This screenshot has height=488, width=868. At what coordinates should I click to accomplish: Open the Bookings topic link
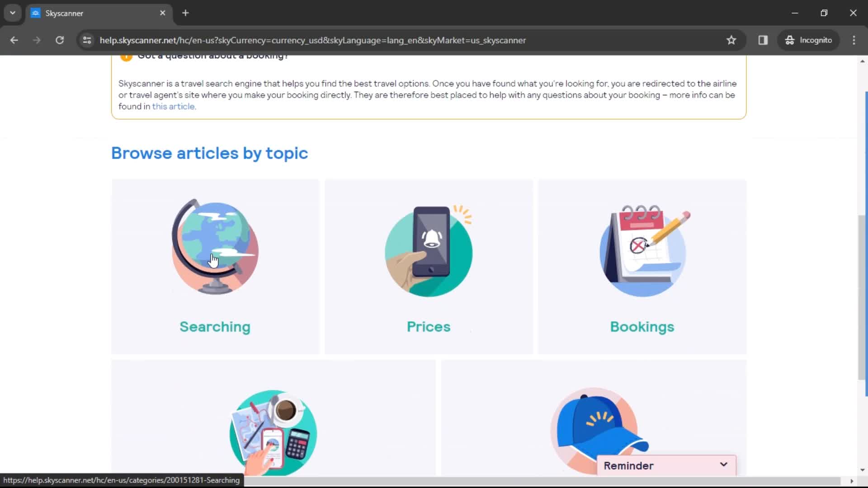tap(642, 327)
